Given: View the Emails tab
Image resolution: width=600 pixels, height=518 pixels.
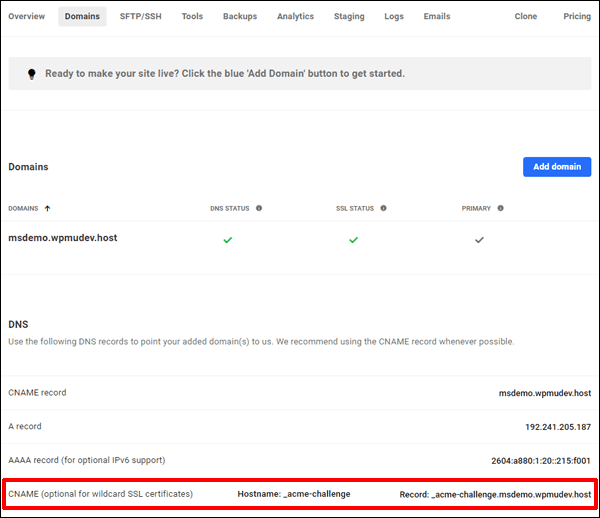Looking at the screenshot, I should pos(437,16).
